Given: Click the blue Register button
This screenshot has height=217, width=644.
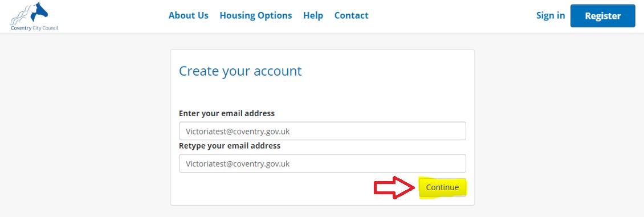Looking at the screenshot, I should pos(603,16).
